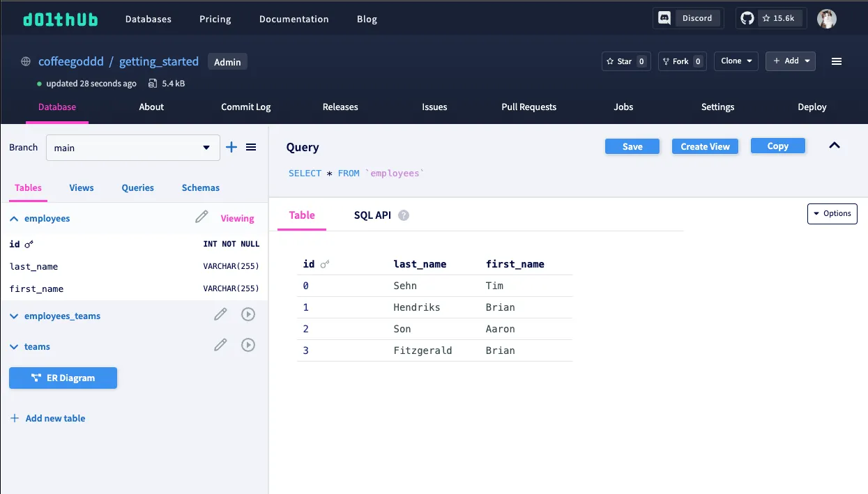The height and width of the screenshot is (494, 868).
Task: Switch to the SQL API tab
Action: point(372,215)
